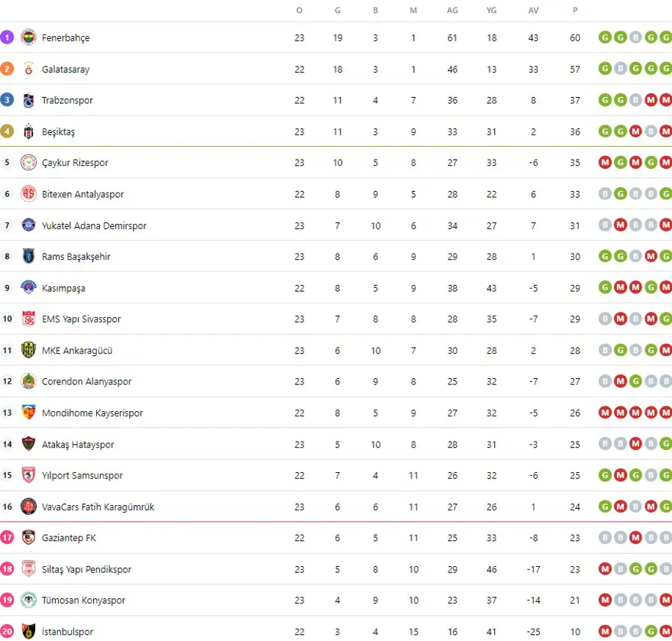Click the grey B badge in Fenerbahçe's form
Screen dimensions: 672x641
[x=635, y=37]
